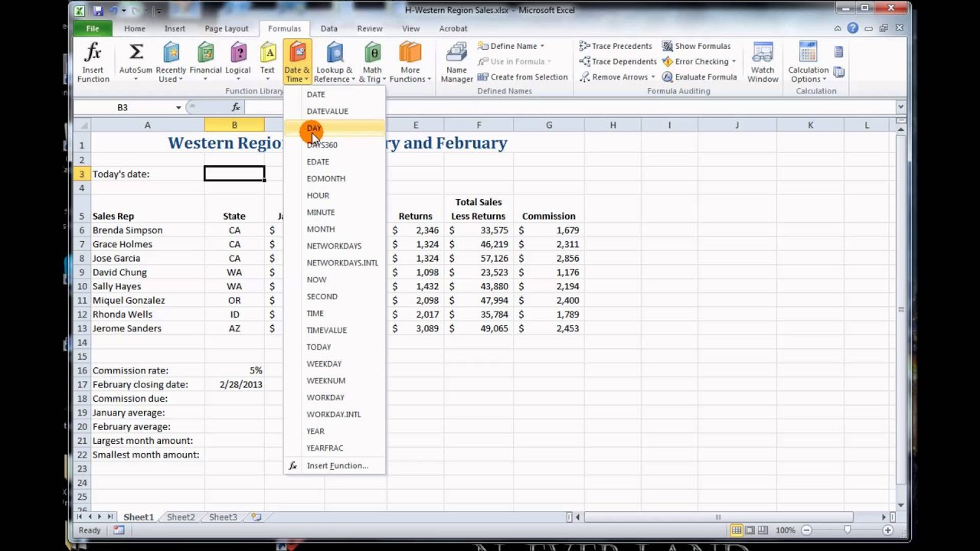980x551 pixels.
Task: Open the Define Name dropdown arrow
Action: pyautogui.click(x=542, y=46)
